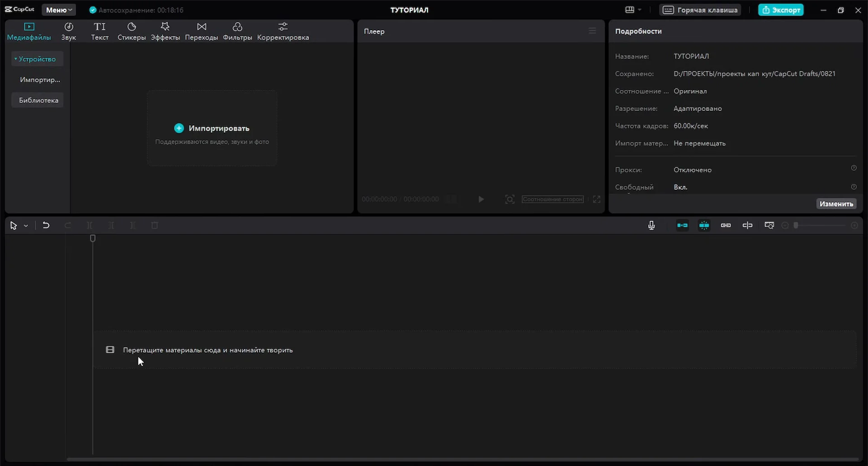This screenshot has height=466, width=868.
Task: Open the Stickers panel
Action: 132,31
